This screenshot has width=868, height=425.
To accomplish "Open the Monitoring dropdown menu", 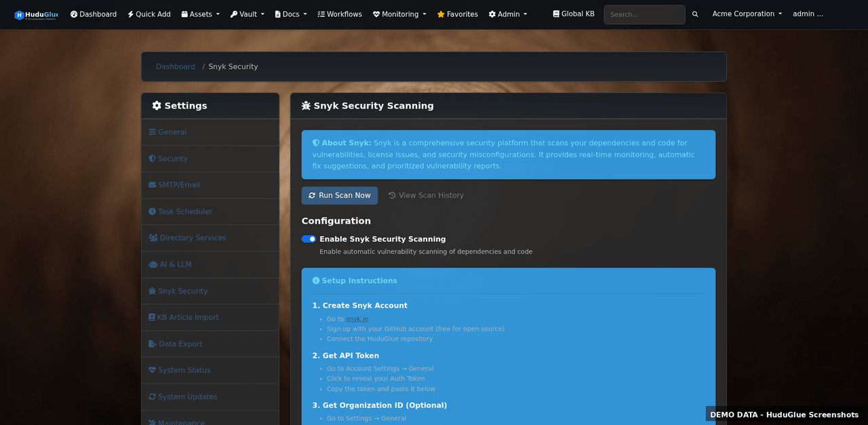I will click(x=399, y=14).
